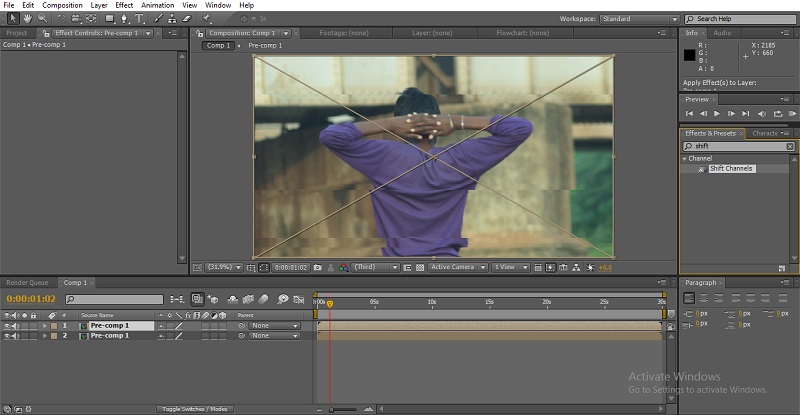The width and height of the screenshot is (800, 415).
Task: Select the Eraser tool
Action: click(x=186, y=19)
